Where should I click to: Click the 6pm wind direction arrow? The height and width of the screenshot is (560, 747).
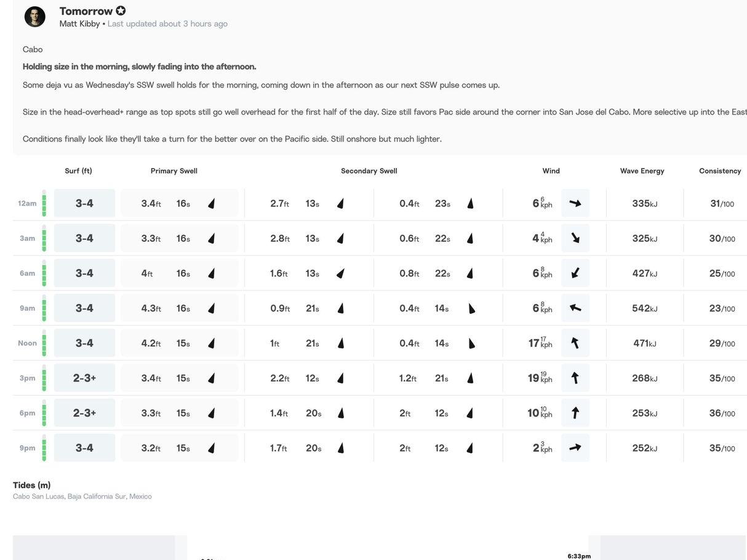click(575, 413)
